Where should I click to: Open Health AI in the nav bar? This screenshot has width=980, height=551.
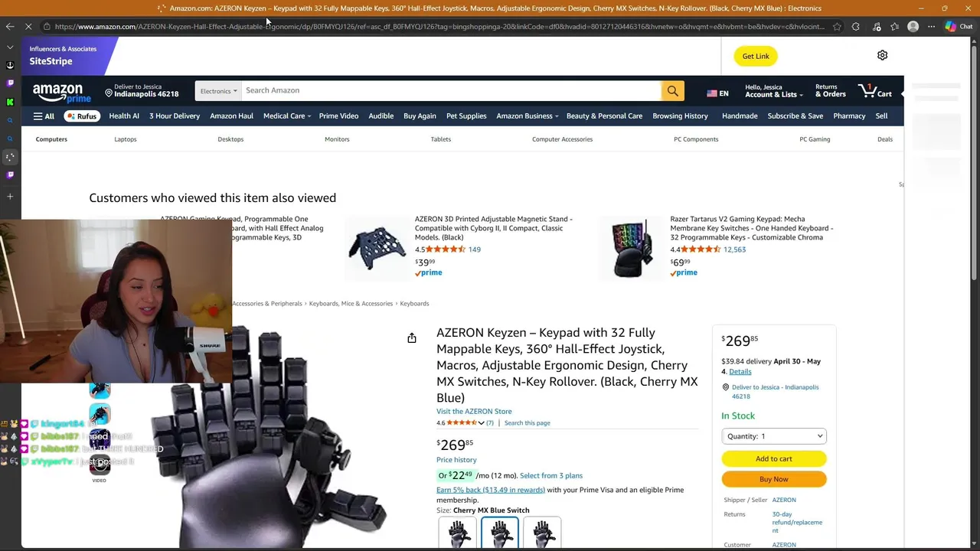click(x=124, y=116)
